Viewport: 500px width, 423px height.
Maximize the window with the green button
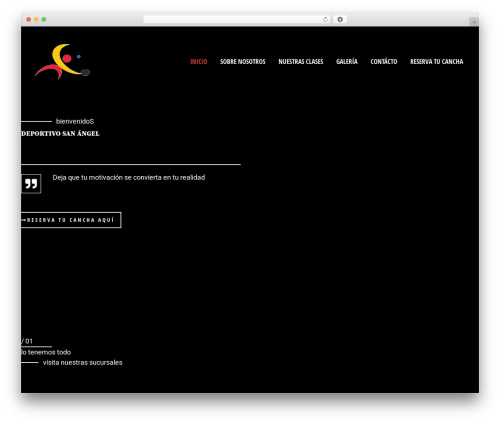click(44, 19)
